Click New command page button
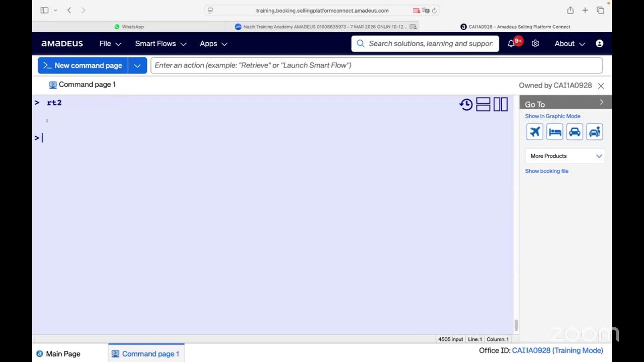Screen dimensions: 644x362 click(x=83, y=65)
